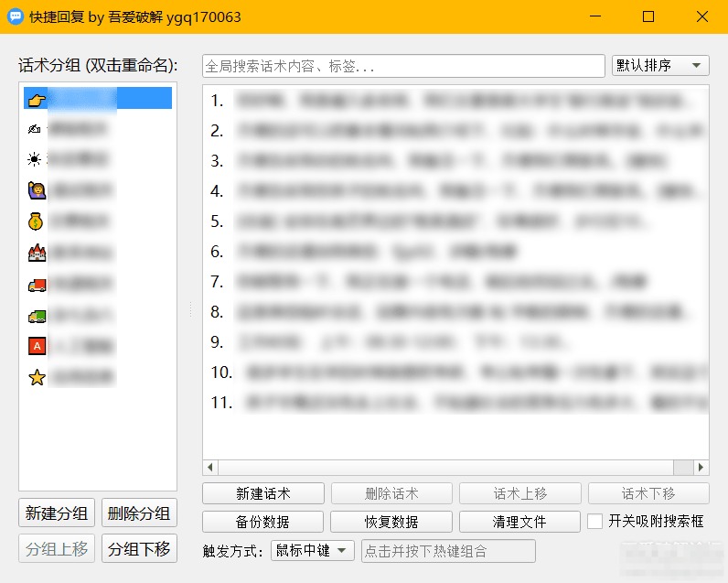The height and width of the screenshot is (583, 728).
Task: Select script row number 1
Action: point(455,101)
